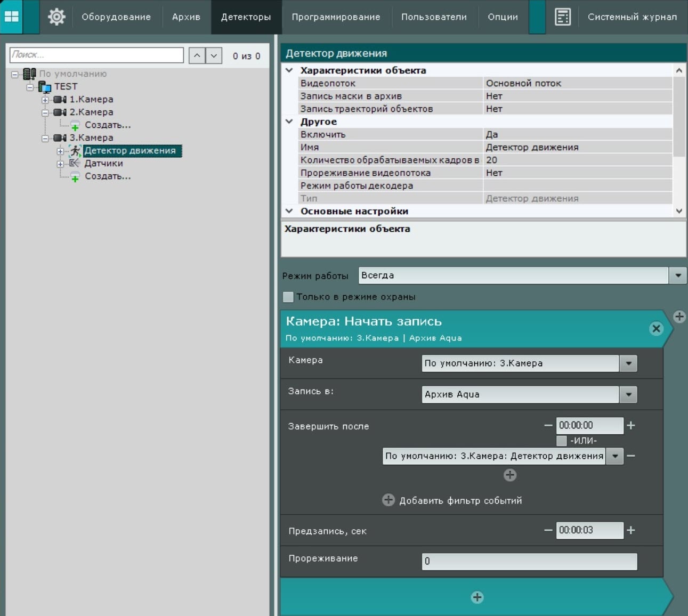Click the layouts grid icon in top-left
The image size is (688, 616).
click(x=12, y=17)
